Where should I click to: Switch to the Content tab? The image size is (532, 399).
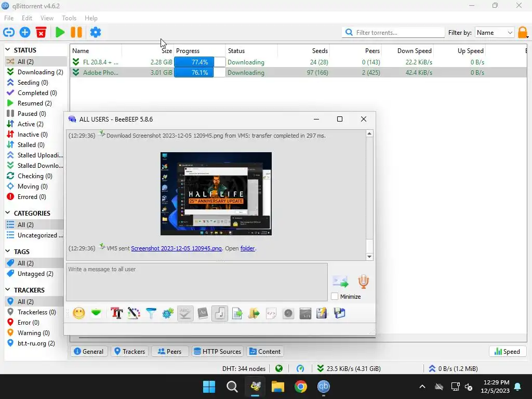coord(265,352)
